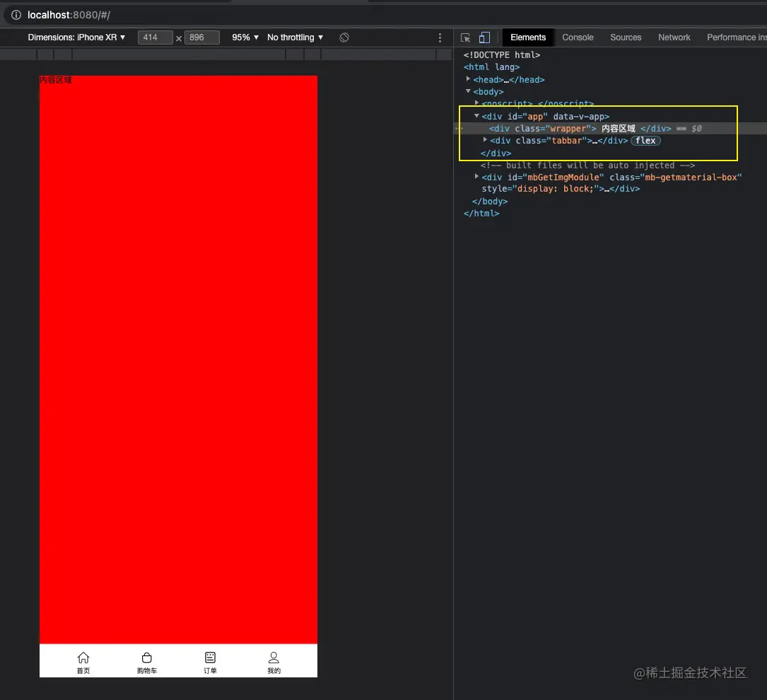Tap the 订单 orders icon

point(211,657)
